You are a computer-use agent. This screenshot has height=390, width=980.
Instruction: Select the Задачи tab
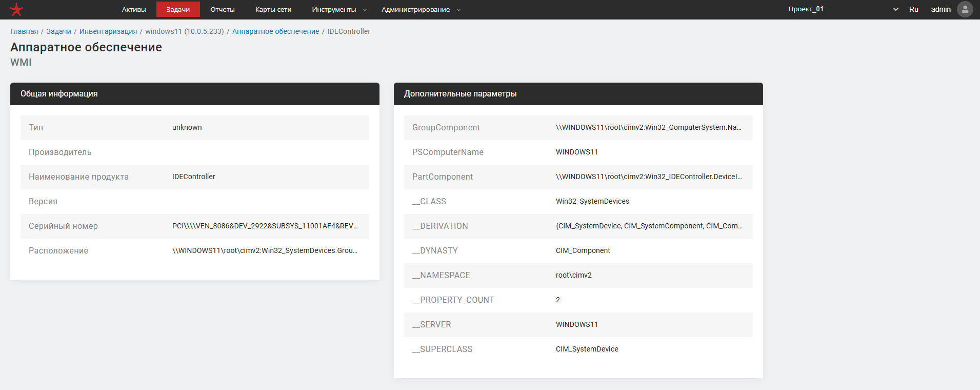(178, 10)
